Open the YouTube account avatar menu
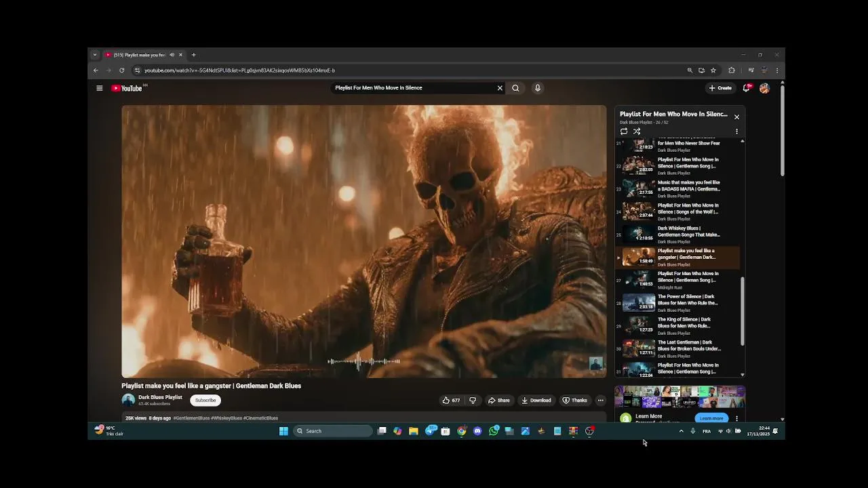 click(x=764, y=88)
